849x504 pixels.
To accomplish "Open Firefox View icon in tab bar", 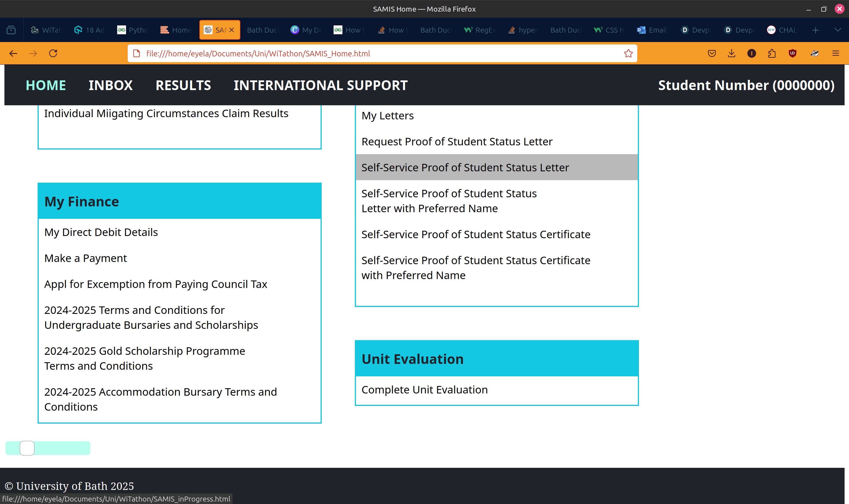I will click(x=11, y=30).
